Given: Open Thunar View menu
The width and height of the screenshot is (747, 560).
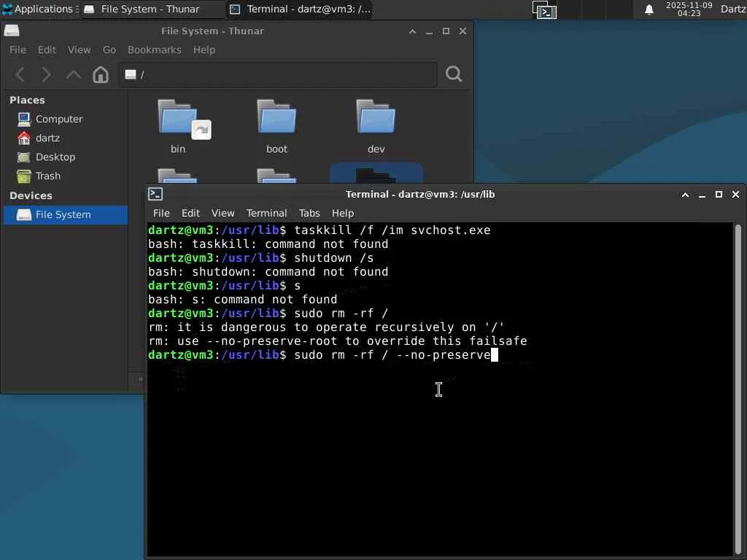Looking at the screenshot, I should 79,50.
